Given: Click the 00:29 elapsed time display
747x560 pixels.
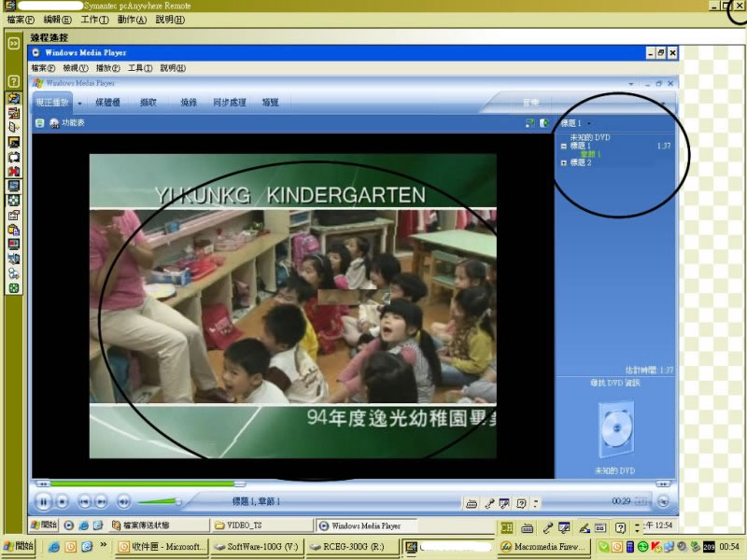Looking at the screenshot, I should point(621,501).
